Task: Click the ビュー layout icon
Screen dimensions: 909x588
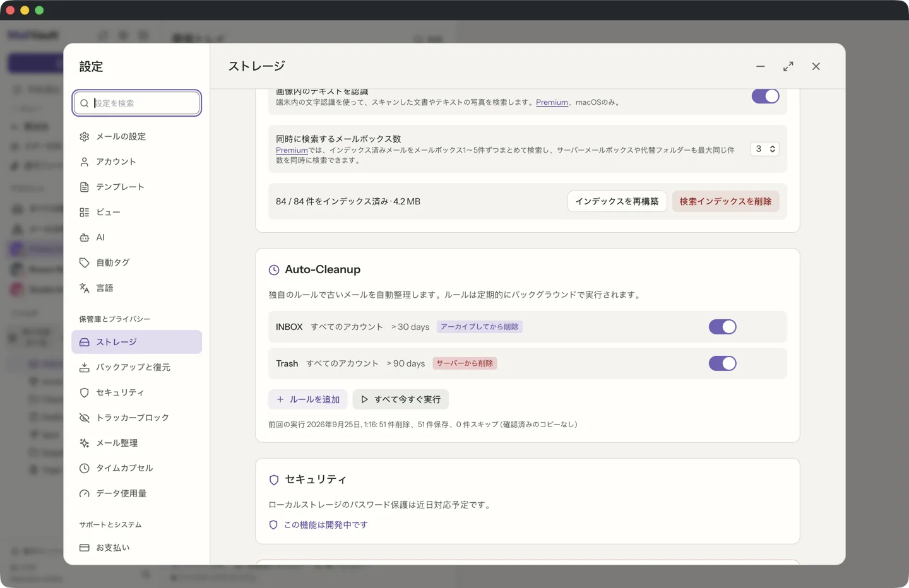Action: click(x=85, y=212)
